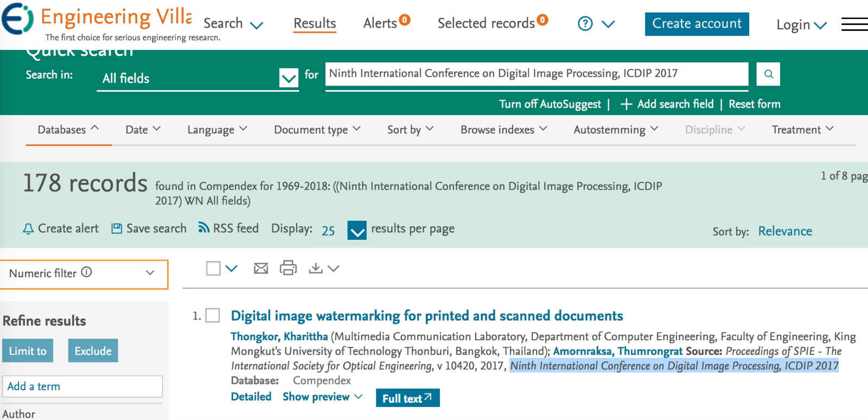Click the Selected records count badge

(542, 20)
